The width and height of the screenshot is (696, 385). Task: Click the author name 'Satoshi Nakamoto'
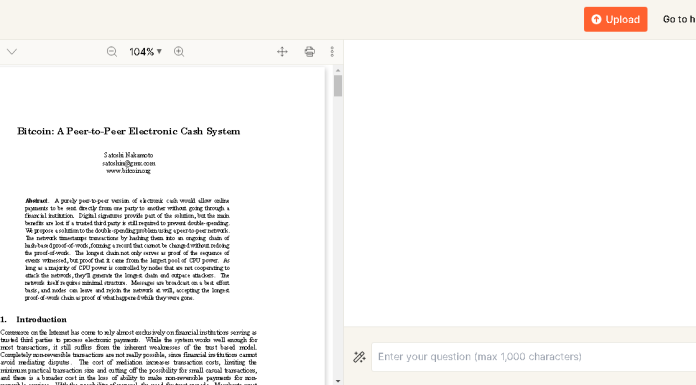[x=128, y=155]
